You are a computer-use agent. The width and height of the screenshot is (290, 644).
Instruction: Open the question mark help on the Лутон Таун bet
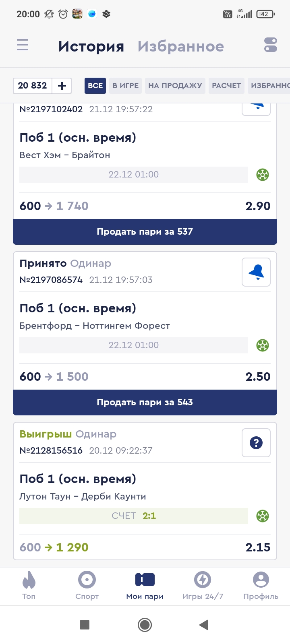256,443
